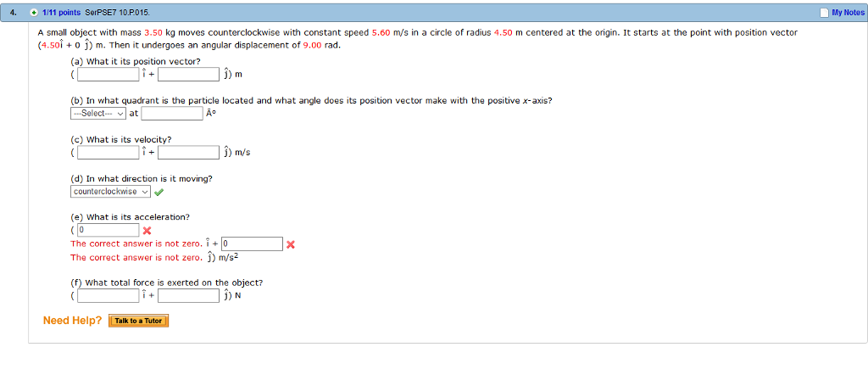Click the total force i-component field
Screen dimensions: 868x375
pyautogui.click(x=108, y=296)
